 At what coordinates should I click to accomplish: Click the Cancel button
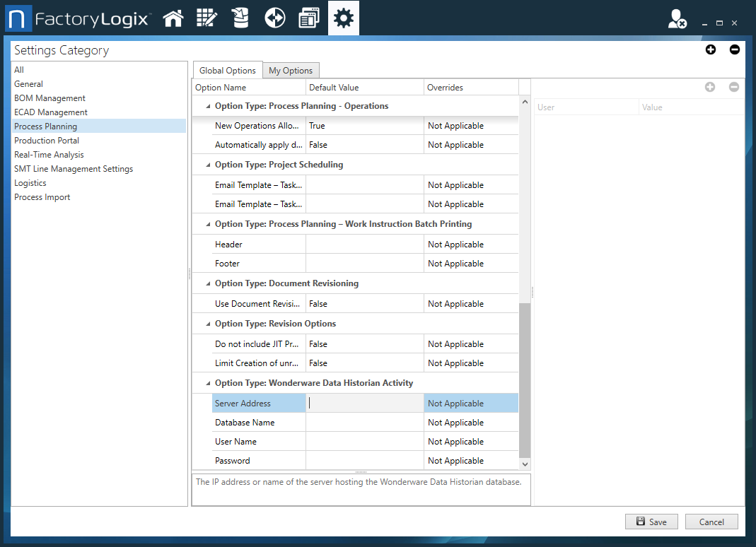(x=711, y=522)
